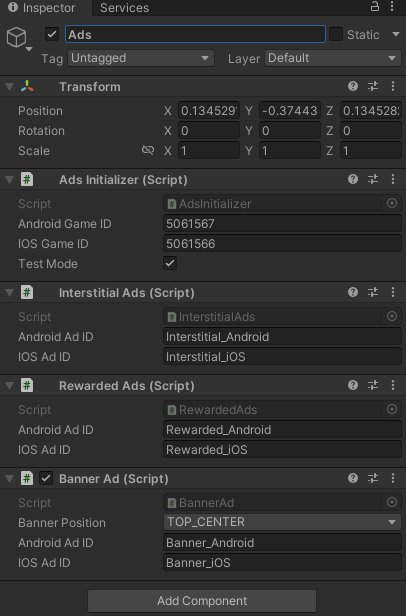
Task: Open Interstitial Ads three-dot context menu
Action: pyautogui.click(x=393, y=292)
